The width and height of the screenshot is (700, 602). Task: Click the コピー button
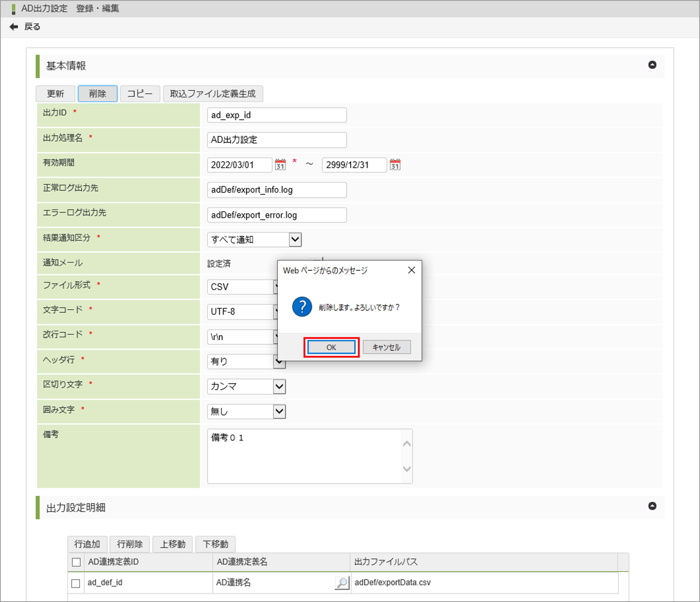click(x=140, y=94)
